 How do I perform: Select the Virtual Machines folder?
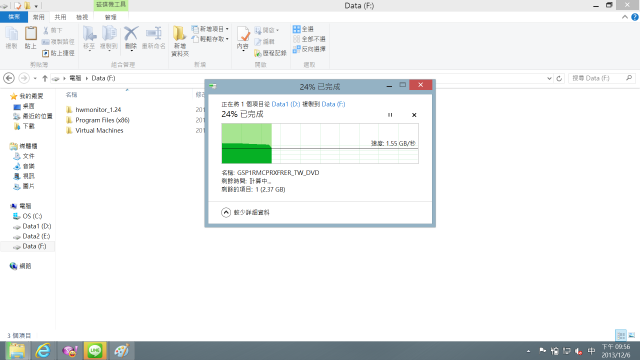tap(94, 131)
